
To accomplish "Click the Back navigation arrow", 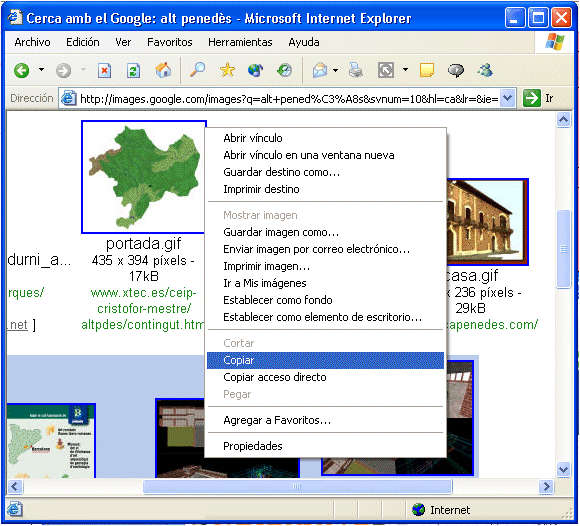I will 21,70.
